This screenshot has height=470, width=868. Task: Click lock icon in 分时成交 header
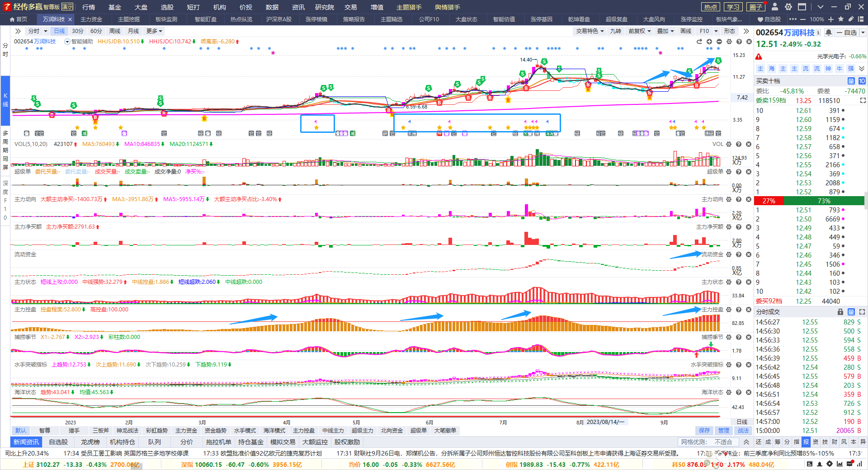tap(840, 312)
